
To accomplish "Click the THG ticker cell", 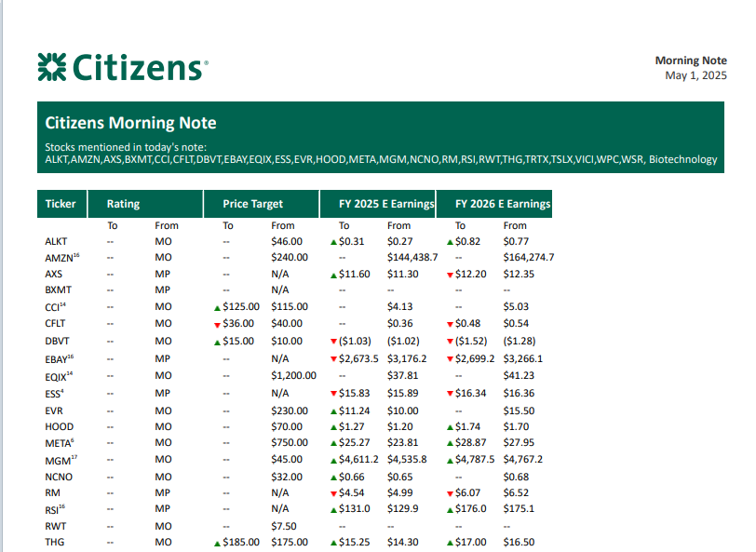I will click(55, 542).
